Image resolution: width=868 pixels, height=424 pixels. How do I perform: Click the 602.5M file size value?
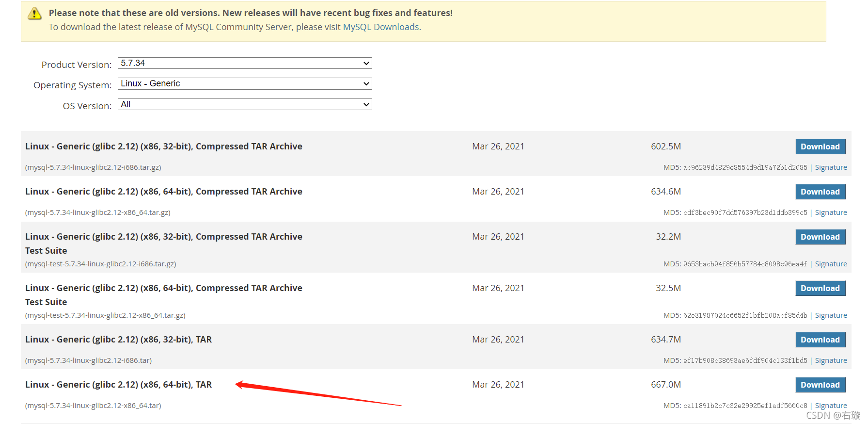tap(666, 147)
